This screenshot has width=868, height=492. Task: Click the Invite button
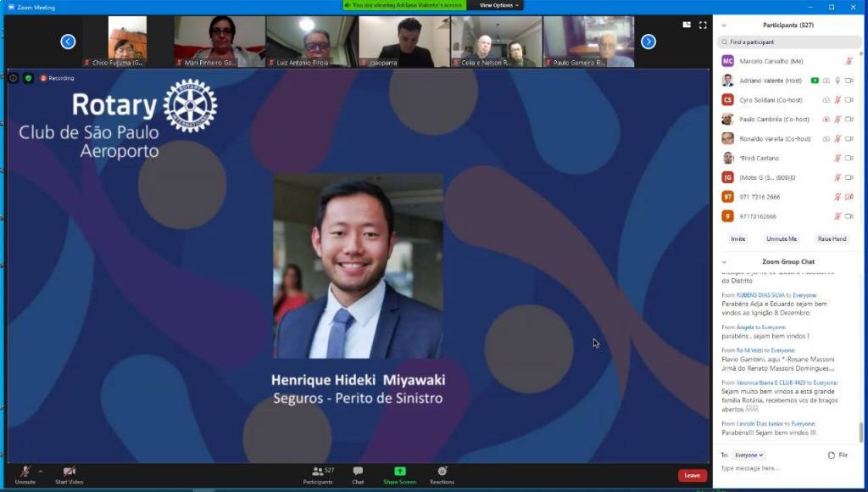point(738,239)
